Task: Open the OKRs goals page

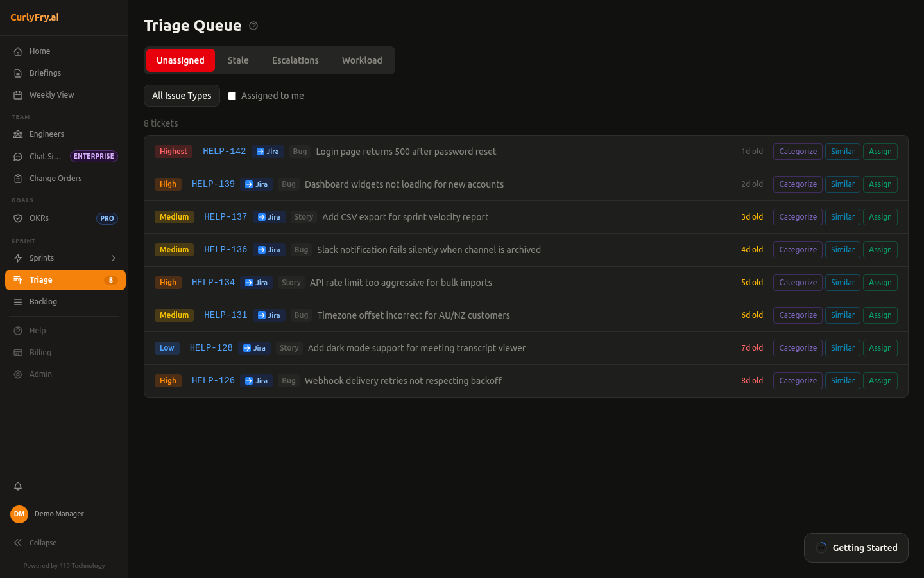Action: point(38,218)
